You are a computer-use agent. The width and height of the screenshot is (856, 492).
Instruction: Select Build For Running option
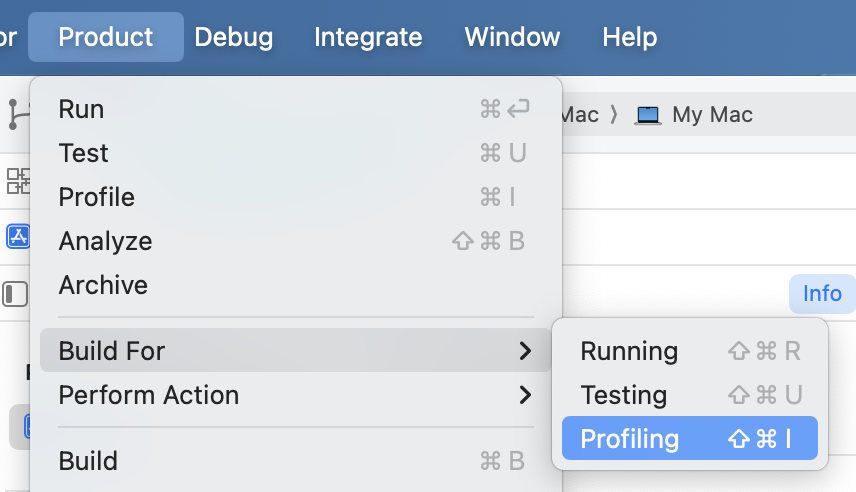(629, 351)
